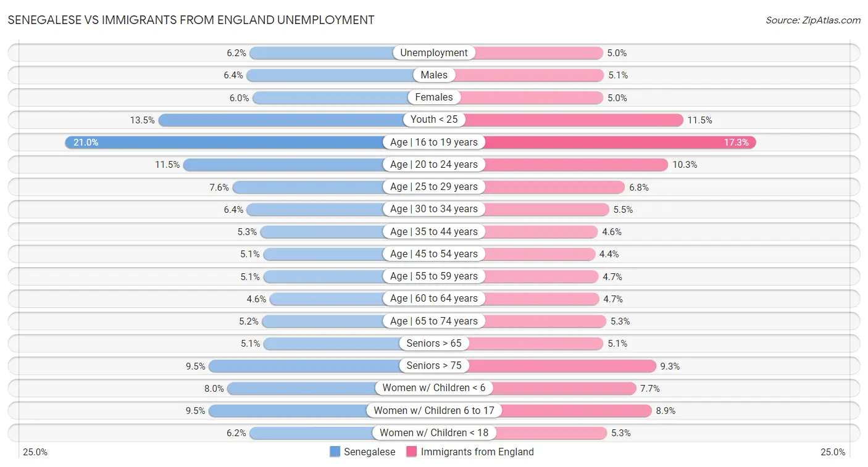The height and width of the screenshot is (467, 868).
Task: Click the Females category label
Action: (434, 97)
